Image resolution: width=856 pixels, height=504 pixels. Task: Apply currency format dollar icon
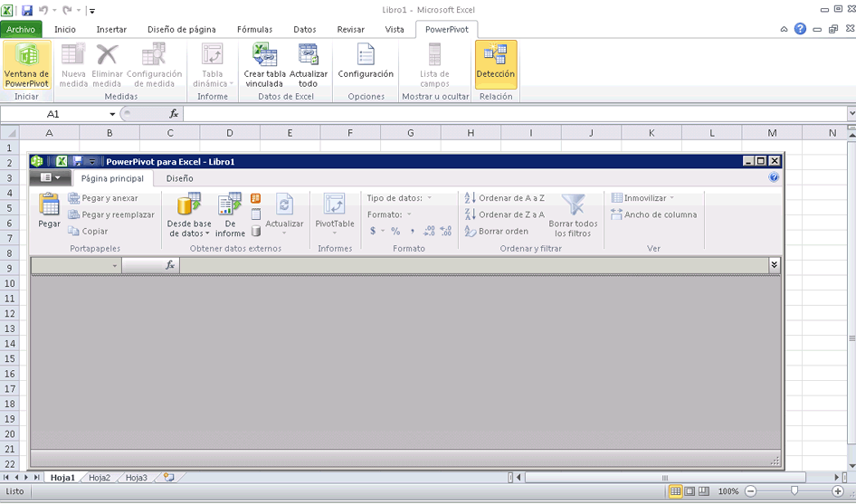pyautogui.click(x=373, y=231)
